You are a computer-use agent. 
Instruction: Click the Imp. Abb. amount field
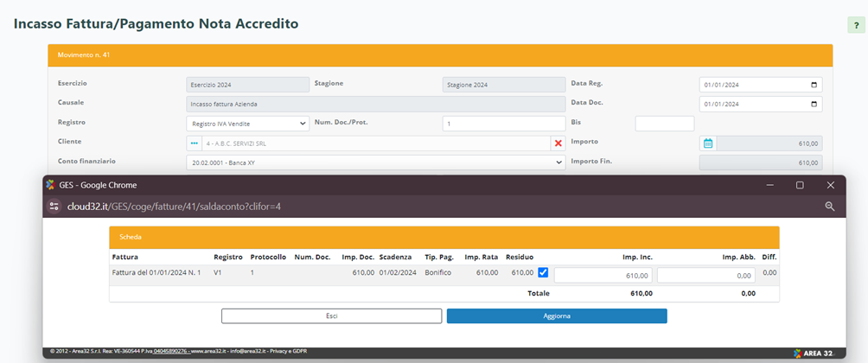coord(705,275)
